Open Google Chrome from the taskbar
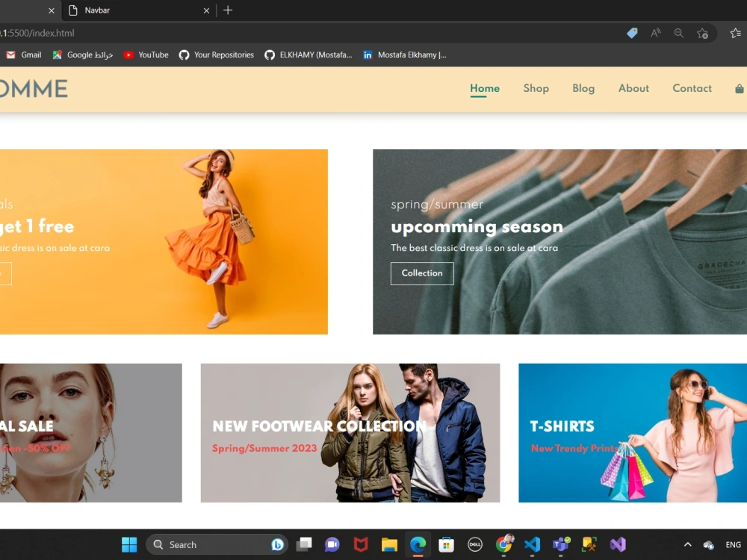 [x=503, y=544]
